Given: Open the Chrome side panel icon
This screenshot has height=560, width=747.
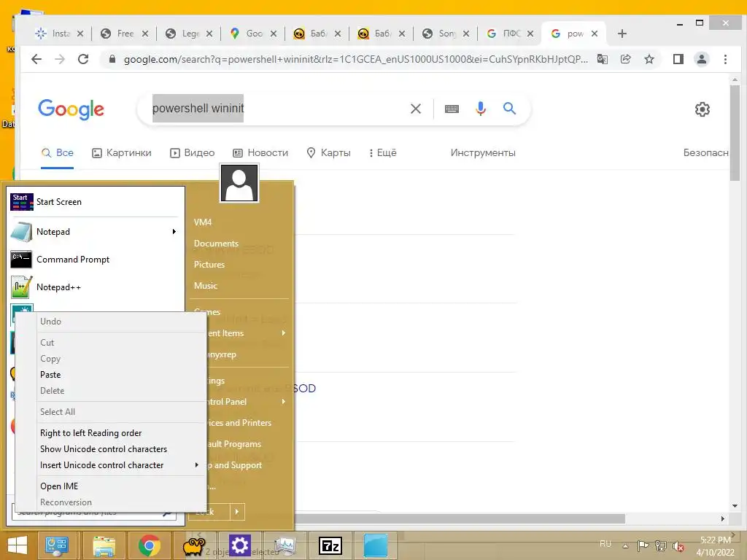Looking at the screenshot, I should pyautogui.click(x=678, y=59).
